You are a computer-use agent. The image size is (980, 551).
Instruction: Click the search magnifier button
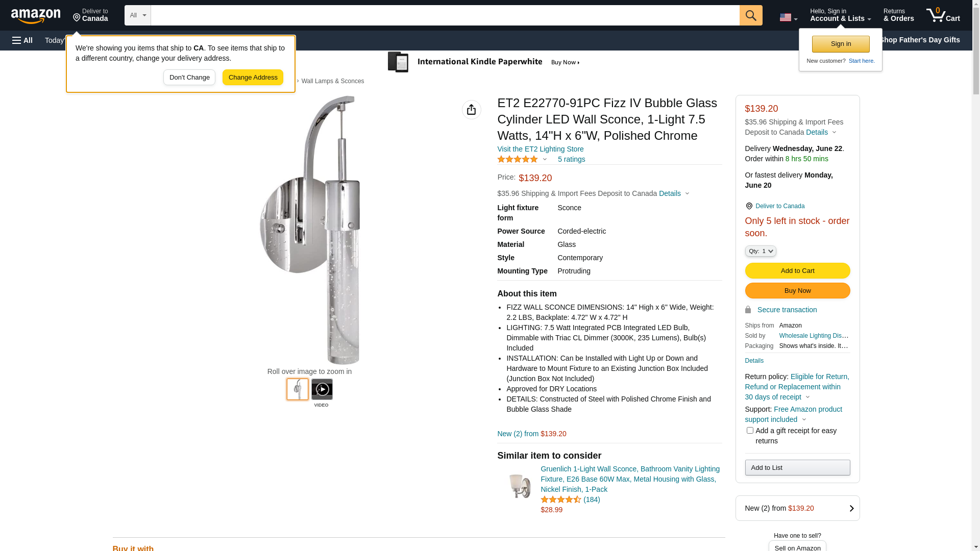pos(750,15)
